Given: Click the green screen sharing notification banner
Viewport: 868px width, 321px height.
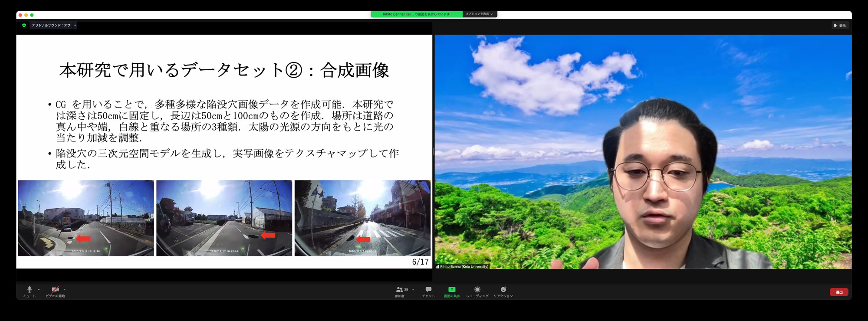Looking at the screenshot, I should [416, 14].
